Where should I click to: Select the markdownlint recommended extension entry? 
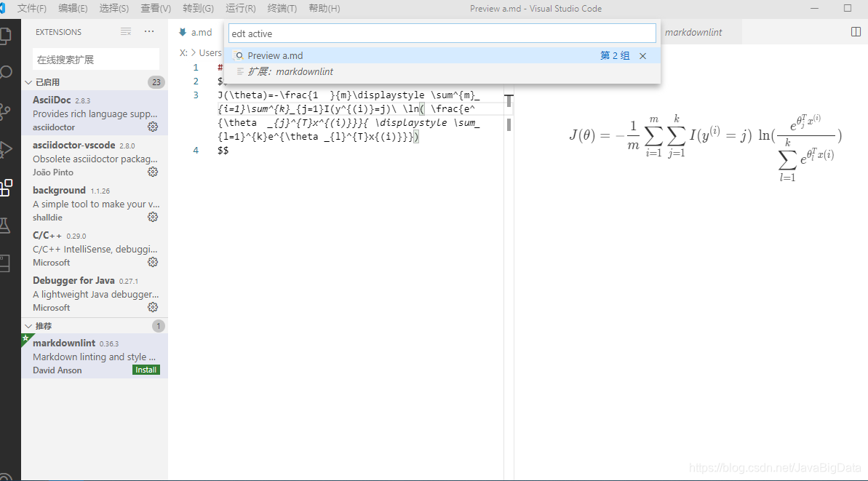95,357
